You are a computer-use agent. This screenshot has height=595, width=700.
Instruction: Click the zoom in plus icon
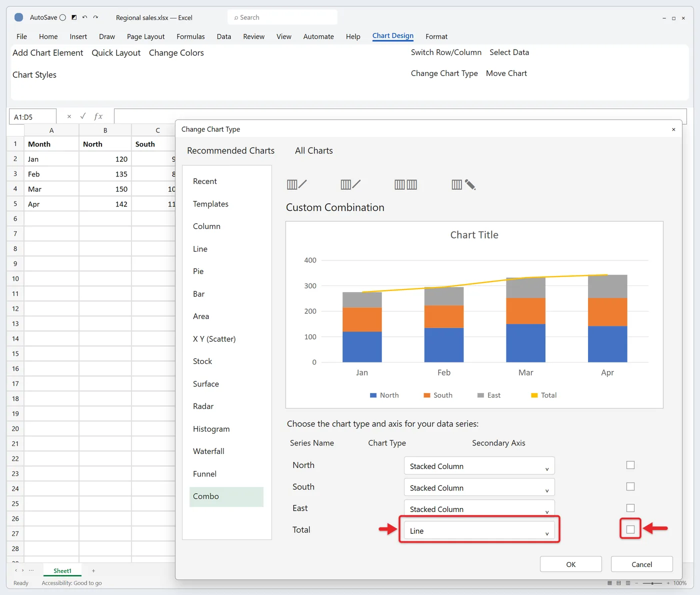pyautogui.click(x=668, y=583)
